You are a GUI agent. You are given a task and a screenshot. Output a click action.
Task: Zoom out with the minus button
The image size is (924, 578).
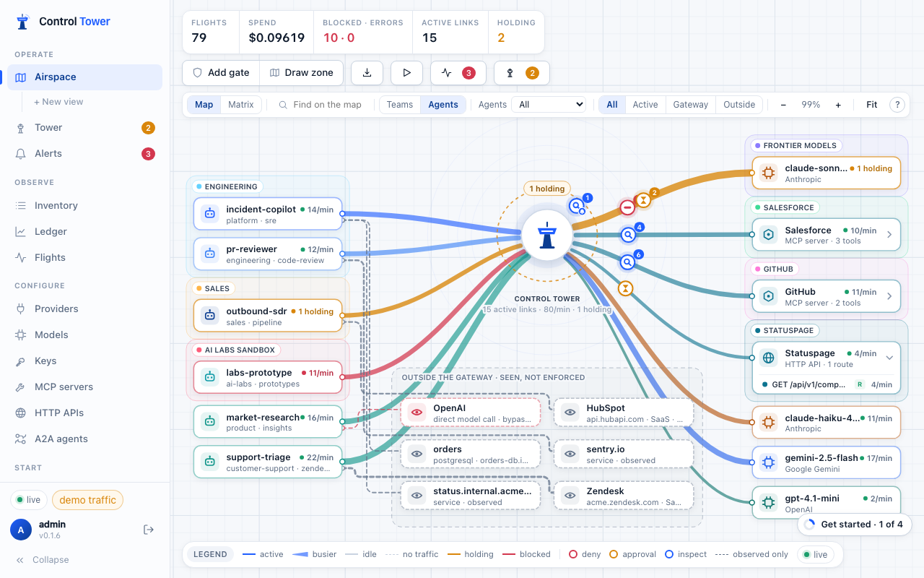(783, 105)
